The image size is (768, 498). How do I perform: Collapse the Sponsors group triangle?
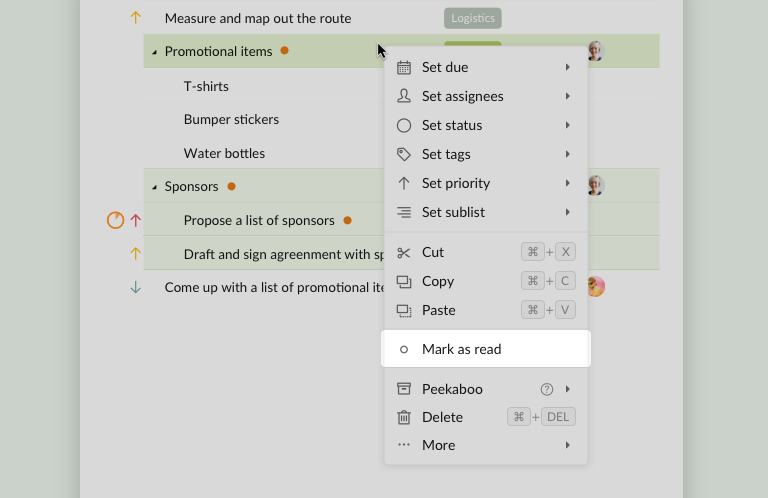tap(154, 187)
